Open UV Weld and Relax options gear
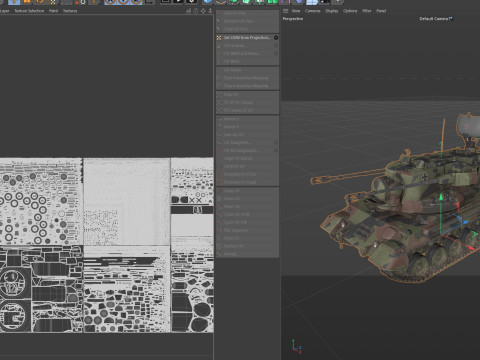The width and height of the screenshot is (480, 360). click(276, 53)
